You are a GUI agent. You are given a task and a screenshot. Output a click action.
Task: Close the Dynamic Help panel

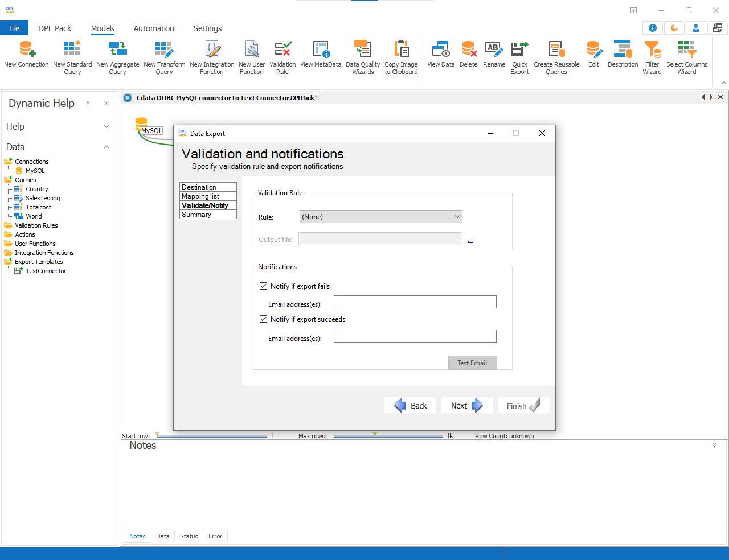click(x=107, y=103)
